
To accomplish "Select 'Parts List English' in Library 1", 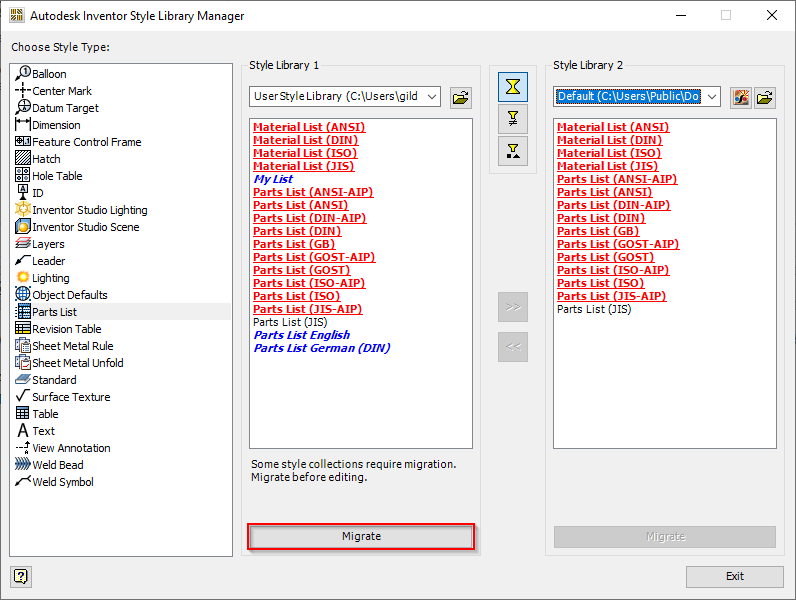I will tap(302, 335).
